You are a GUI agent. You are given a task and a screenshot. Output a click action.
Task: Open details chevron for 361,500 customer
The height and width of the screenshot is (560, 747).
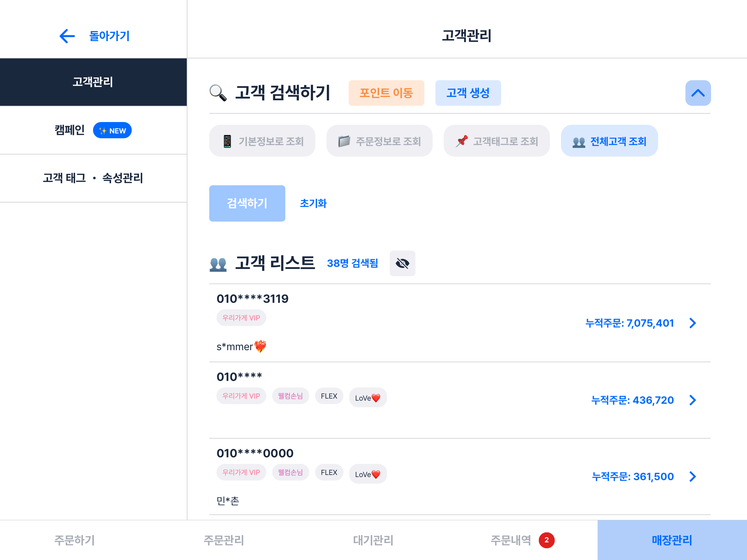coord(692,477)
